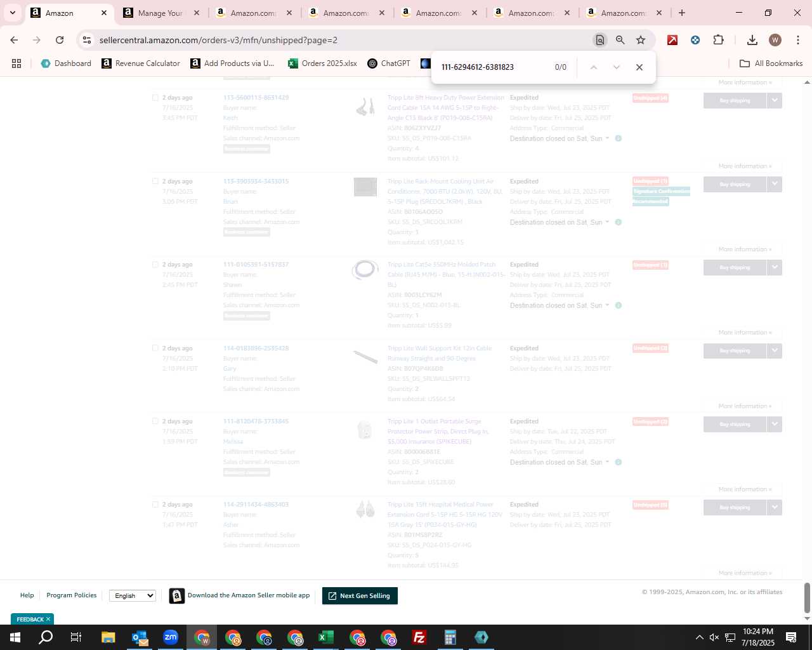This screenshot has height=650, width=812.
Task: Open Dashboard bookmark
Action: 66,63
